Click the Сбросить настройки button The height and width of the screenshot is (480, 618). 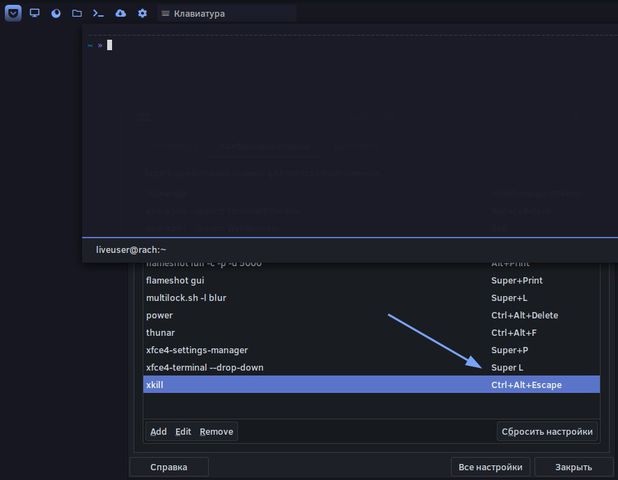coord(547,432)
